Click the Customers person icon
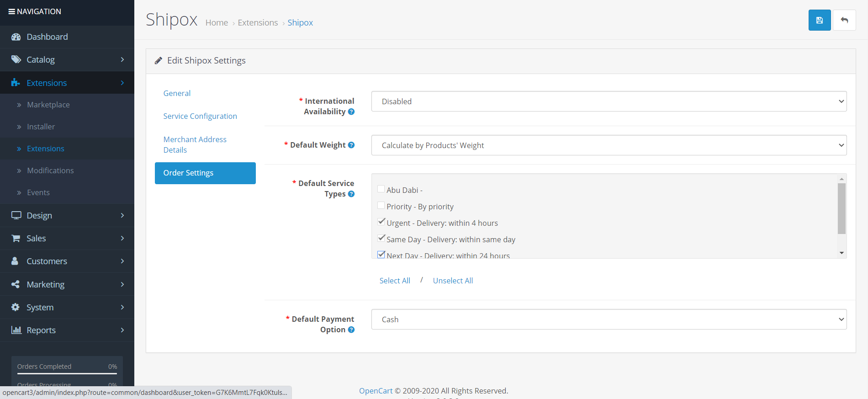This screenshot has height=399, width=868. click(x=15, y=261)
